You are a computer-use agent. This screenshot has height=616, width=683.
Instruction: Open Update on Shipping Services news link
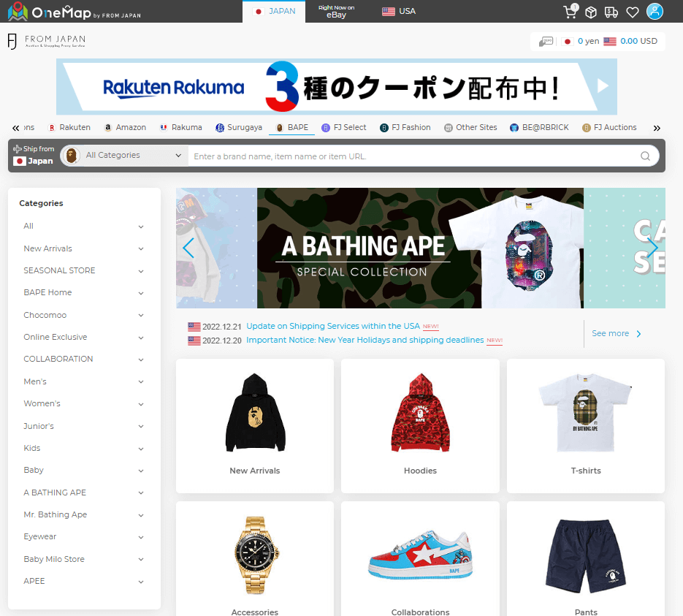pyautogui.click(x=333, y=327)
